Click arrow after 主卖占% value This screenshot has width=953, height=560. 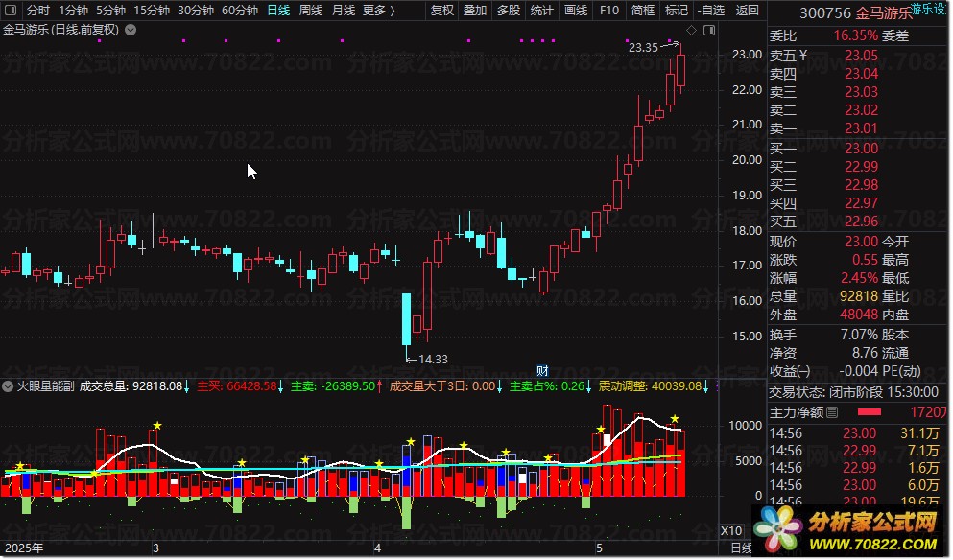pos(589,386)
